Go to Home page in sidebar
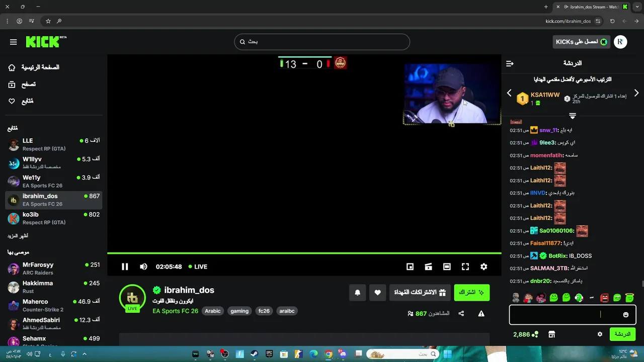This screenshot has height=362, width=644. pyautogui.click(x=34, y=67)
